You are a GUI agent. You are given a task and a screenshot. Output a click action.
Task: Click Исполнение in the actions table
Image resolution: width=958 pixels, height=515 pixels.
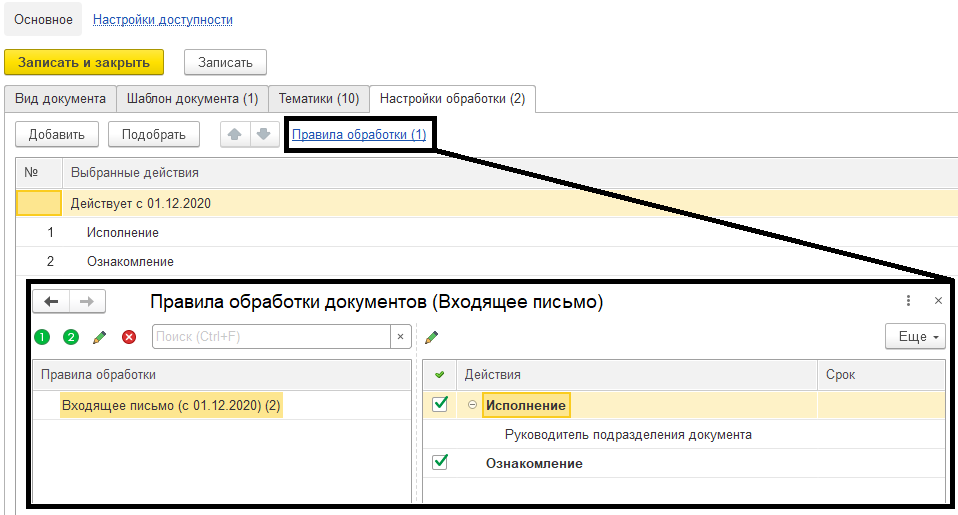[525, 405]
